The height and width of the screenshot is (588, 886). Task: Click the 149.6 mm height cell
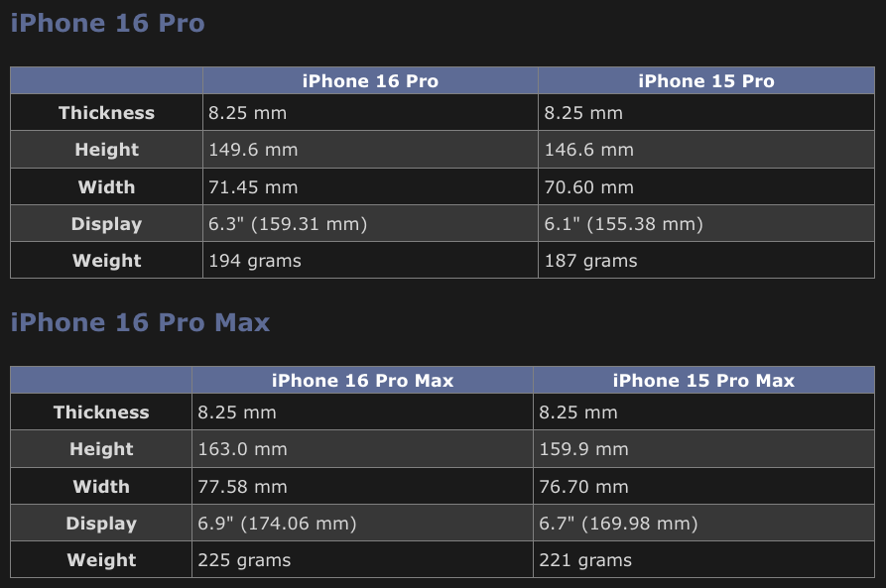(253, 151)
